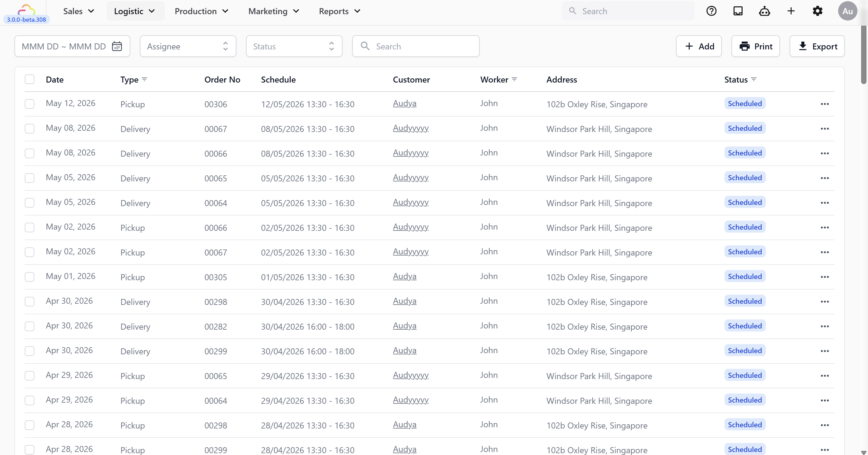Open the Assignee filter dropdown
868x455 pixels.
pyautogui.click(x=188, y=46)
